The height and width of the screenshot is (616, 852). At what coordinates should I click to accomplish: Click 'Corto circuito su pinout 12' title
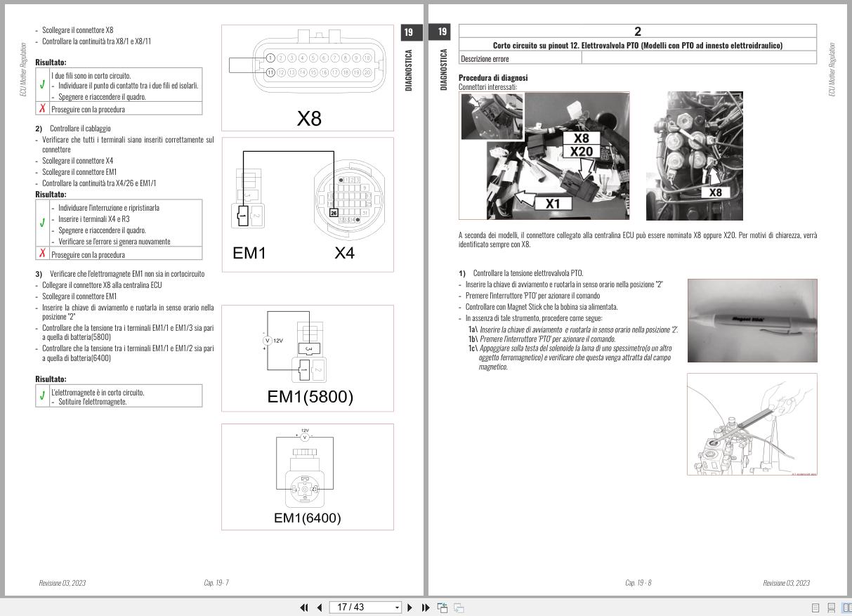[x=637, y=45]
